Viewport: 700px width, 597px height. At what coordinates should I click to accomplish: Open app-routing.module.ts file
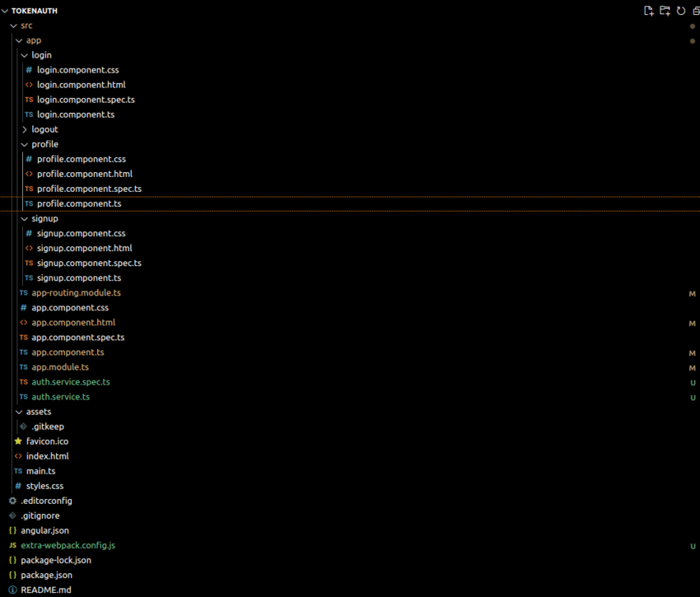tap(76, 293)
